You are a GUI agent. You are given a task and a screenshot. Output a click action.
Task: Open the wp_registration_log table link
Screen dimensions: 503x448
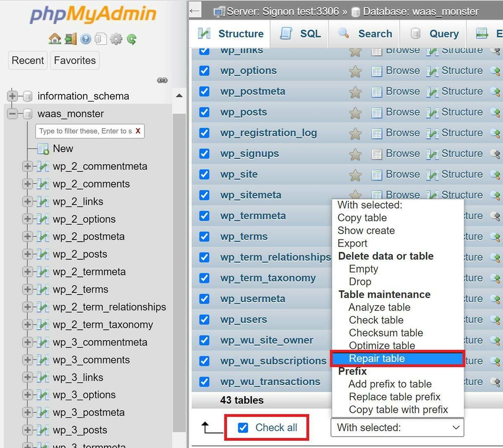[x=269, y=133]
